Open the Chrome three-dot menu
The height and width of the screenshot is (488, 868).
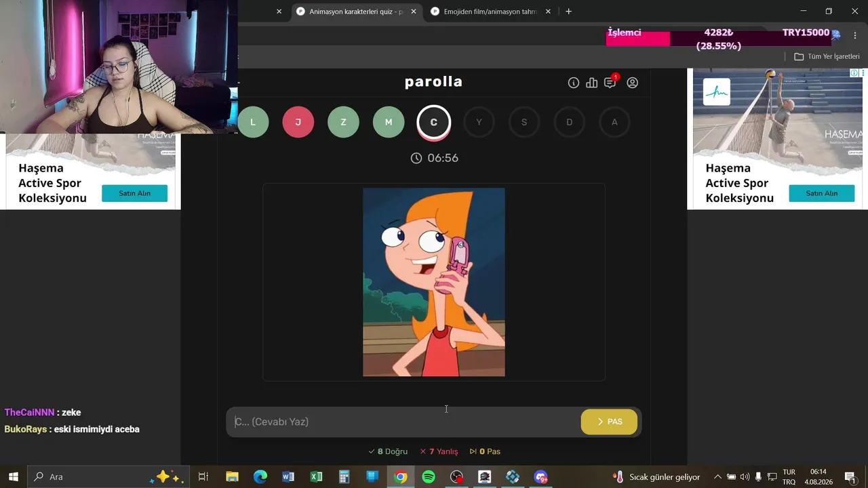coord(854,35)
